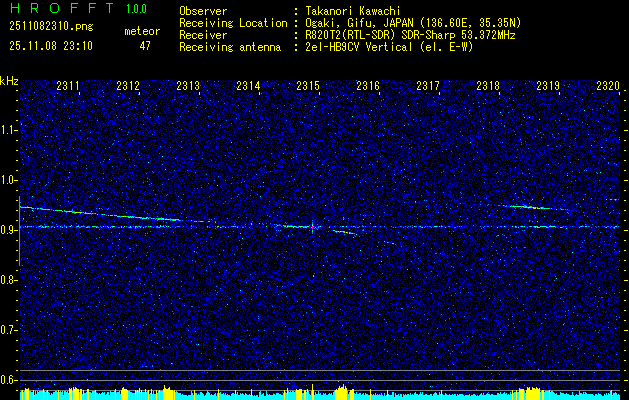Select the R820T2(RTL-SDR) SDR-Sharp 53.372MHz text

[410, 35]
